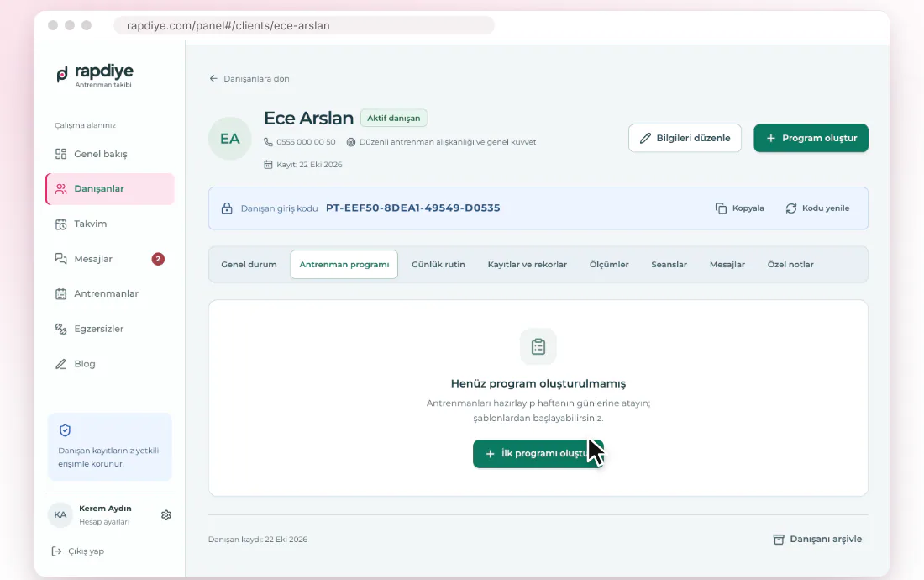Open account settings gear icon
This screenshot has width=924, height=580.
click(x=166, y=515)
